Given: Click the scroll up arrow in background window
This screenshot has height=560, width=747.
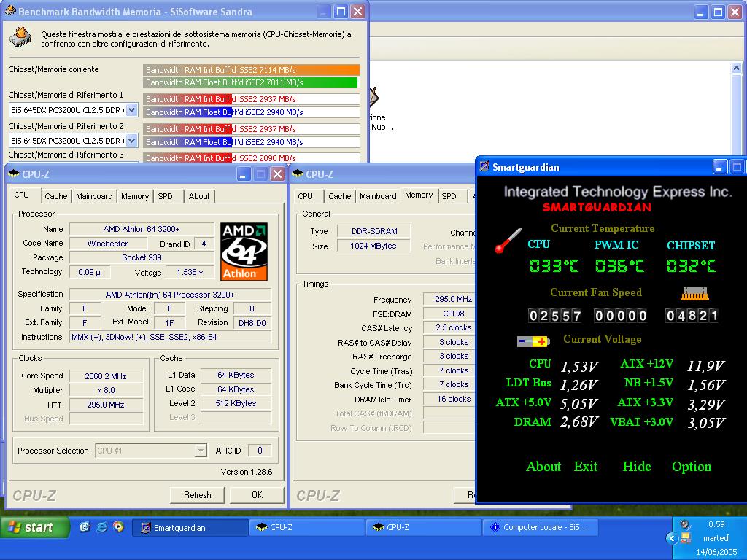Looking at the screenshot, I should pos(736,68).
